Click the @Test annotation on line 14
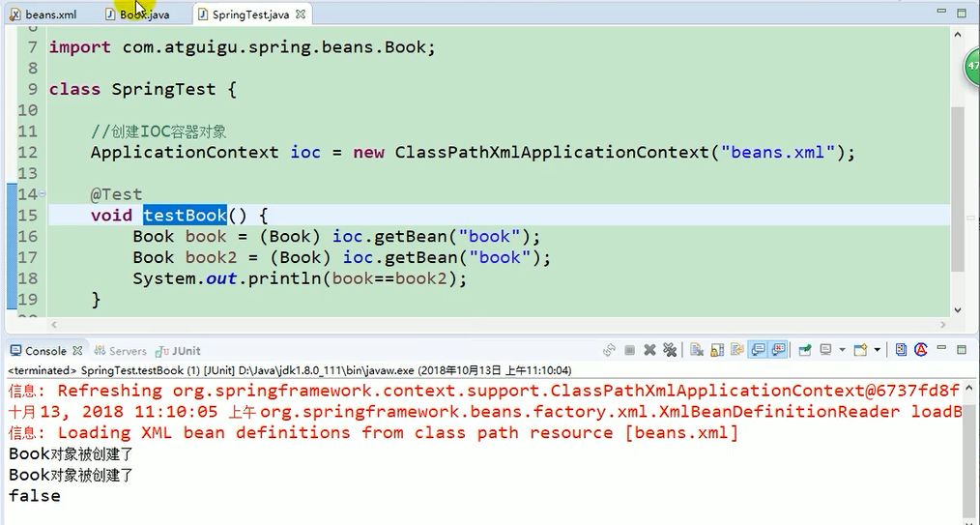This screenshot has width=980, height=525. (116, 194)
